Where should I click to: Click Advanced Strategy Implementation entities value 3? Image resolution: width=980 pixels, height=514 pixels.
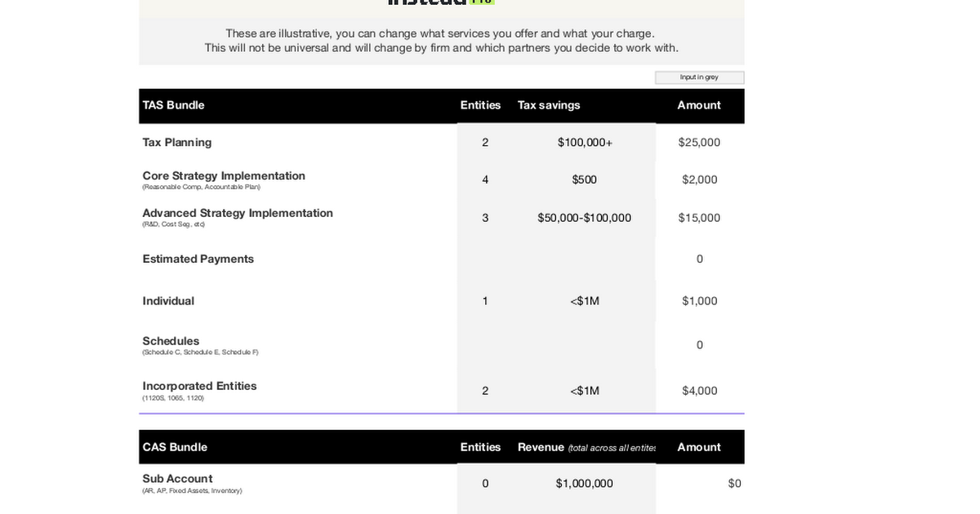coord(485,218)
